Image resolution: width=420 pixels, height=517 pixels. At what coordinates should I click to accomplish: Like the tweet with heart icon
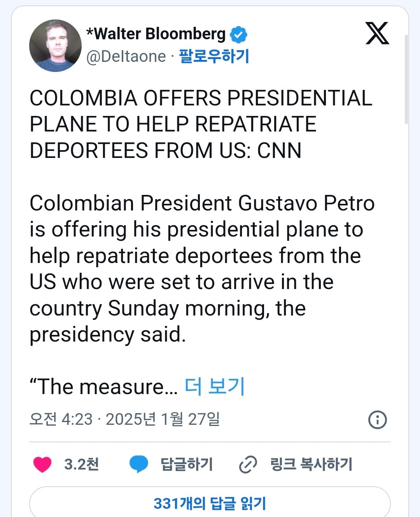coord(42,464)
